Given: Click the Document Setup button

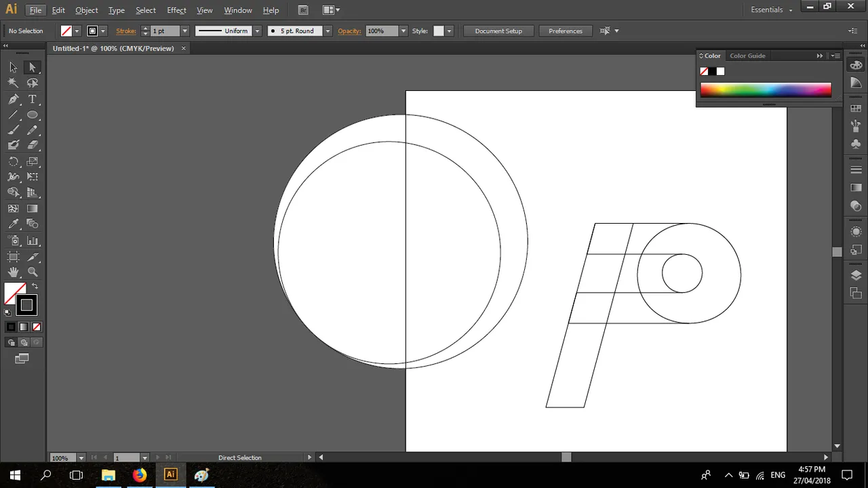Looking at the screenshot, I should click(498, 31).
